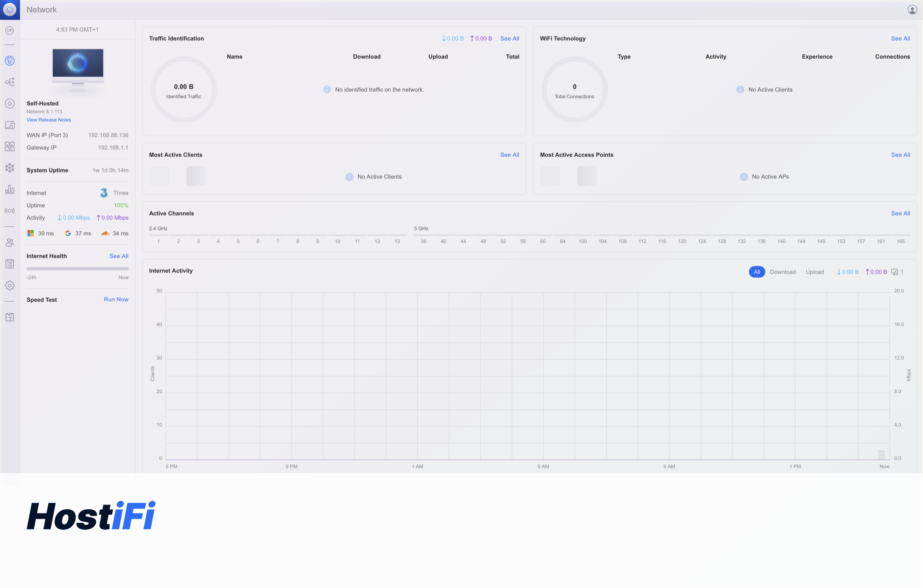Open the System Log clipboard icon
923x588 pixels.
pos(10,263)
